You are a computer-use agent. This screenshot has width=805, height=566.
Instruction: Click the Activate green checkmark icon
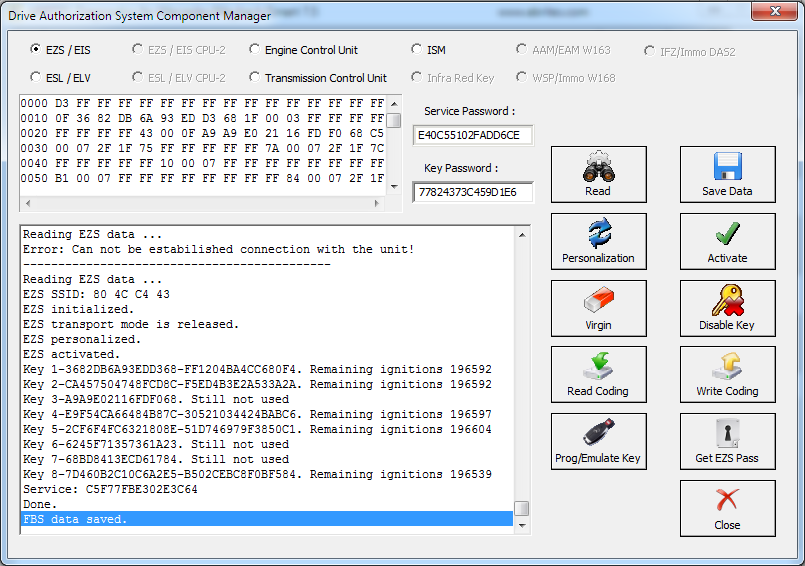[x=727, y=234]
